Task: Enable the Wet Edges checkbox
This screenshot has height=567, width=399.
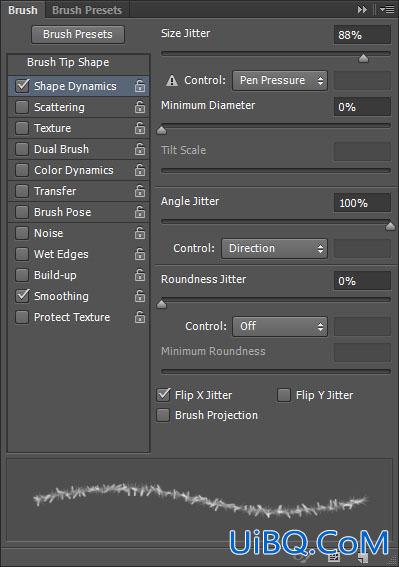Action: tap(22, 254)
